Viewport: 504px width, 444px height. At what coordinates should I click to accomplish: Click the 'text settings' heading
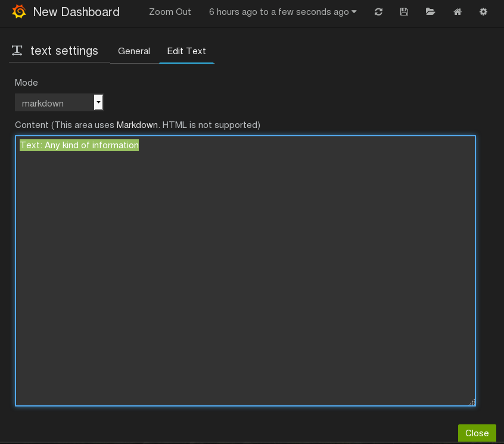(64, 51)
